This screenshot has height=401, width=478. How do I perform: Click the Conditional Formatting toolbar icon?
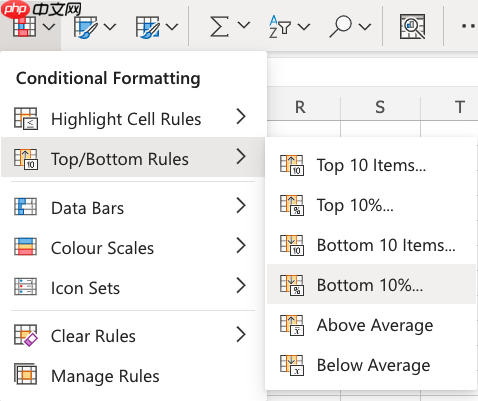pyautogui.click(x=24, y=27)
